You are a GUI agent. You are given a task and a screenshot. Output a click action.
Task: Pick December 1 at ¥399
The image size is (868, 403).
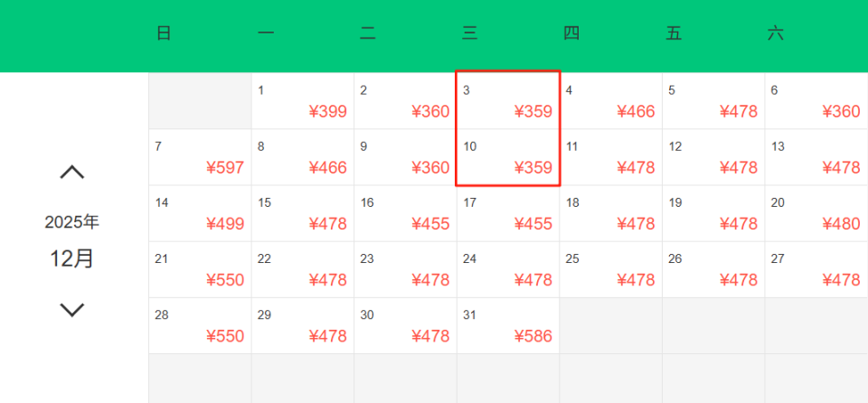(303, 101)
